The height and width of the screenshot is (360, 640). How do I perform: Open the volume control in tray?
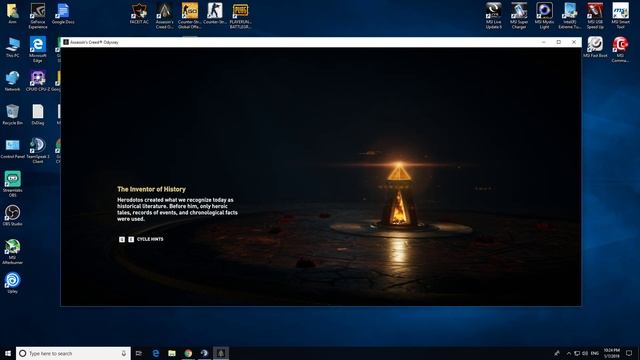[585, 353]
